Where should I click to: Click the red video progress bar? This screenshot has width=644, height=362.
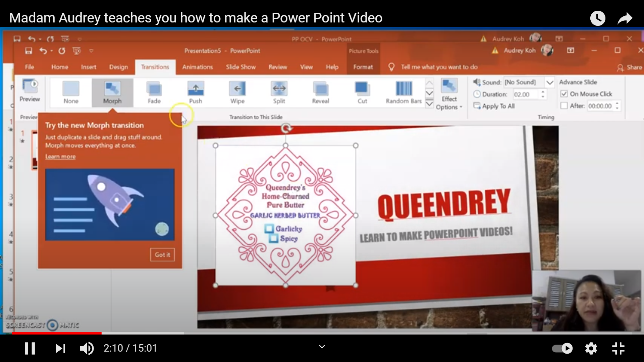[x=57, y=333]
